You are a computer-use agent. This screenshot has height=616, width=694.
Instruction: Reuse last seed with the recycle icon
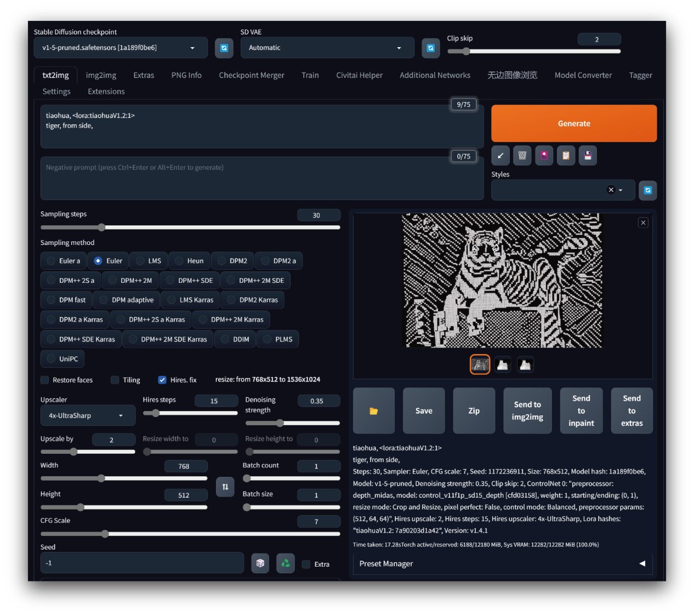(286, 563)
